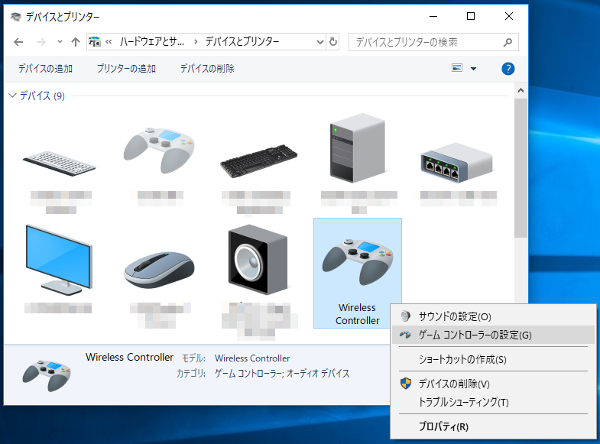Screen dimensions: 600x444
Task: Go up one folder level
Action: tap(76, 42)
